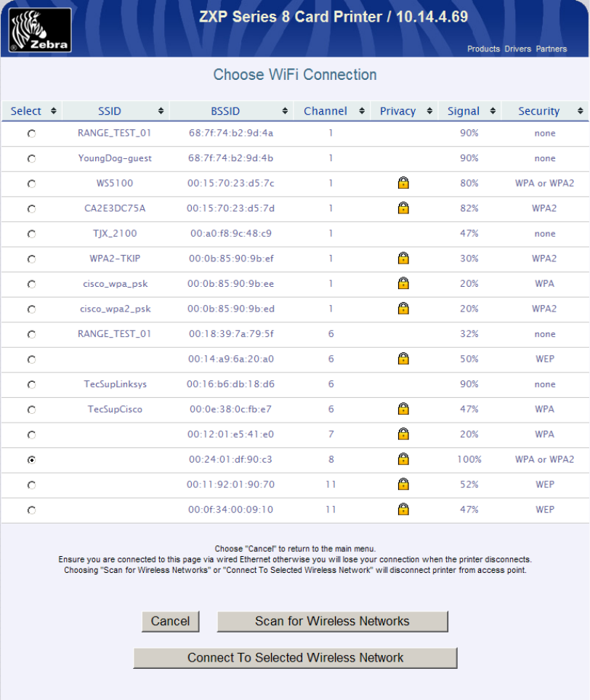
Task: Click BSSID 00:a0:f8:9c:48:c9 cell
Action: pos(230,233)
